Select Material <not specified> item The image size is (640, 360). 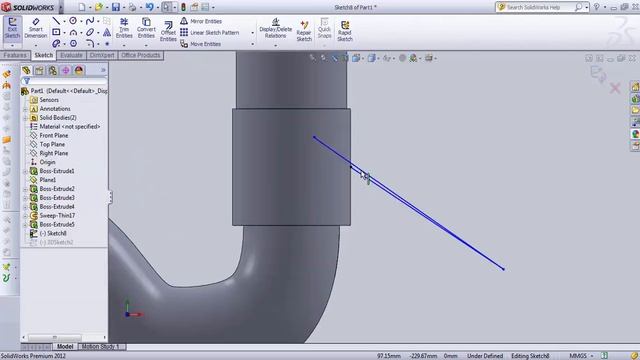tap(65, 127)
